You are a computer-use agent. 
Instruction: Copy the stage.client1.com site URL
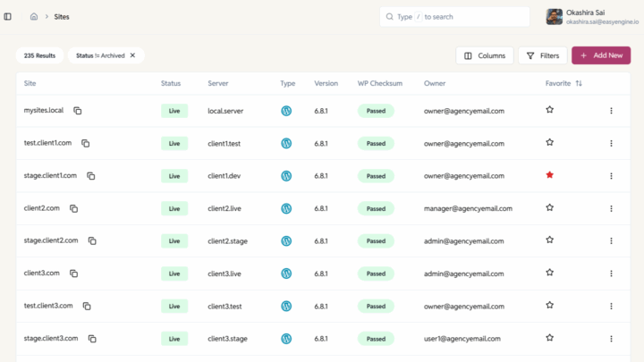[x=91, y=176]
